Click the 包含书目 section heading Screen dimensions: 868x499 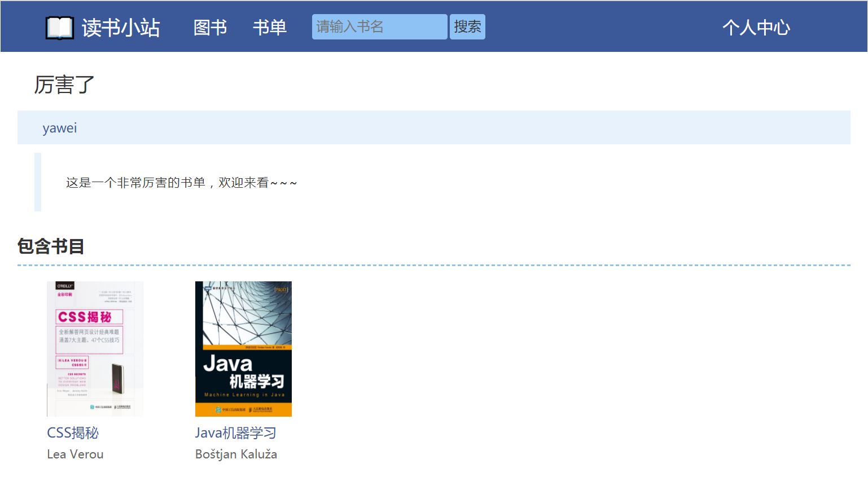tap(51, 246)
